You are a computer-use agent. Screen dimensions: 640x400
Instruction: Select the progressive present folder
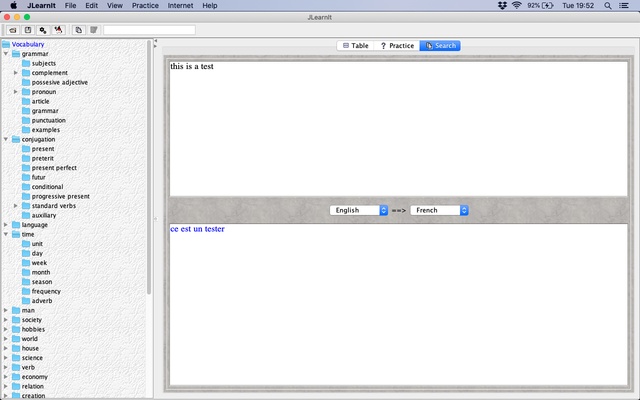[x=56, y=196]
